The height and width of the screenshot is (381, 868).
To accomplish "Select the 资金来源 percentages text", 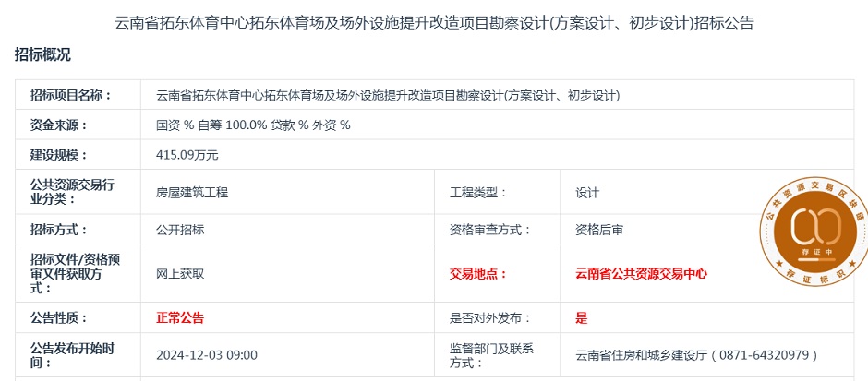I will [x=253, y=125].
